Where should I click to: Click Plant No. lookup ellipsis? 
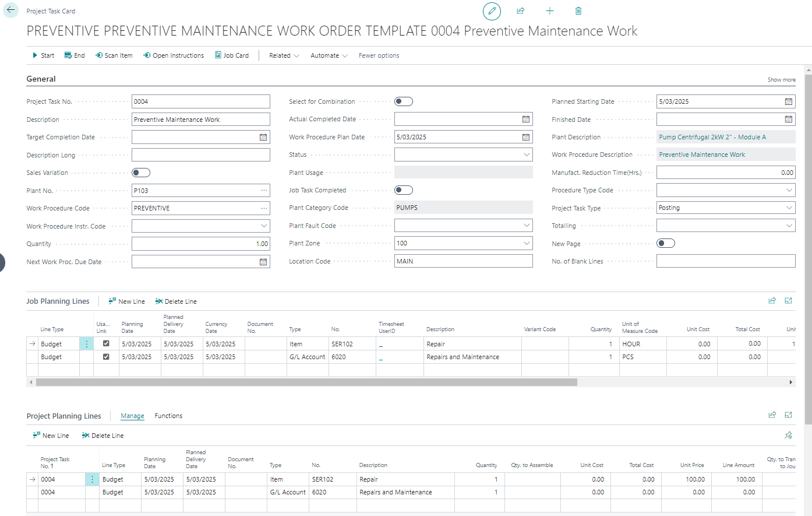point(264,191)
